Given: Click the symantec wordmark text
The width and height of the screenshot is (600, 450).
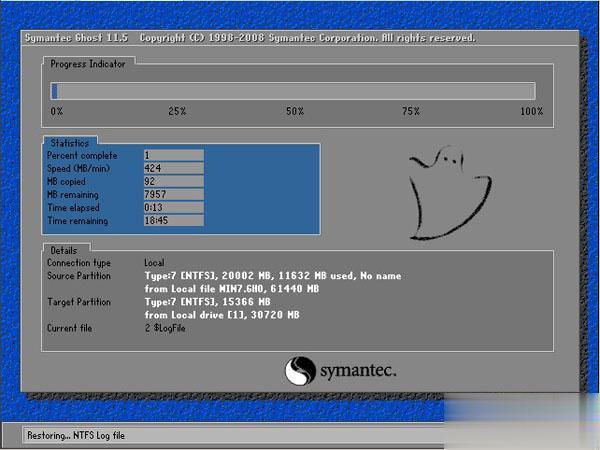Looking at the screenshot, I should pos(358,371).
